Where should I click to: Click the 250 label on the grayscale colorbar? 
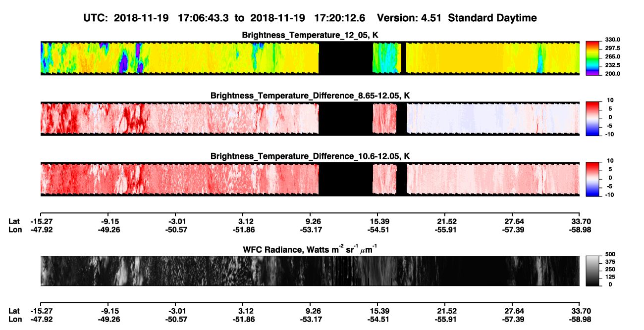(x=610, y=270)
